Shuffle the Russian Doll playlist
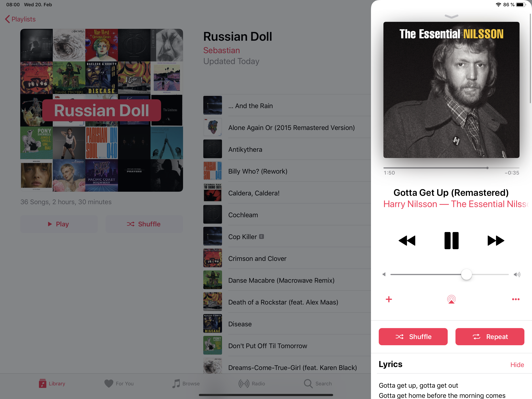This screenshot has width=532, height=399. tap(144, 224)
